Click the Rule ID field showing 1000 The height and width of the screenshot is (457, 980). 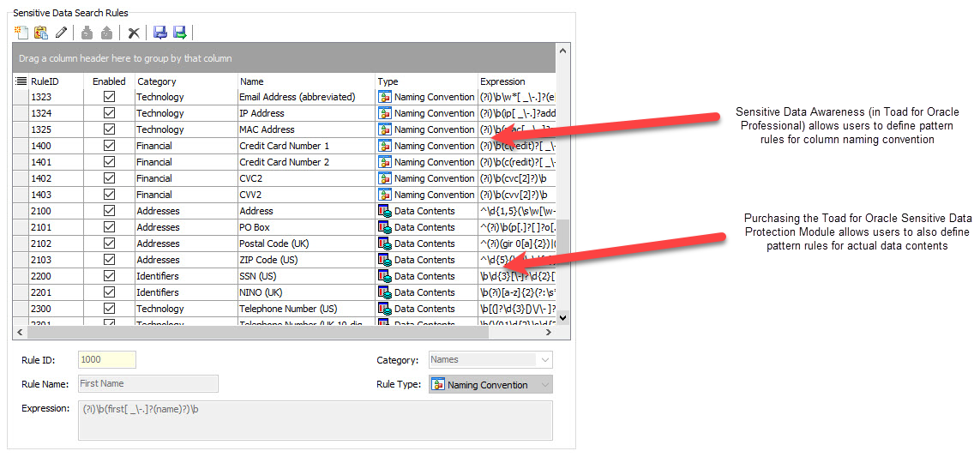[x=107, y=359]
